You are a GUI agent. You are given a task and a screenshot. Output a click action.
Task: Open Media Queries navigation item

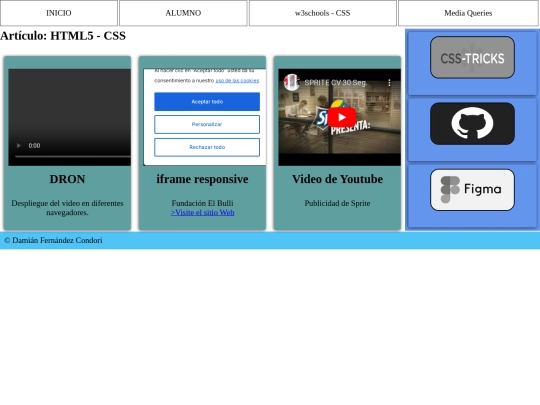tap(468, 13)
